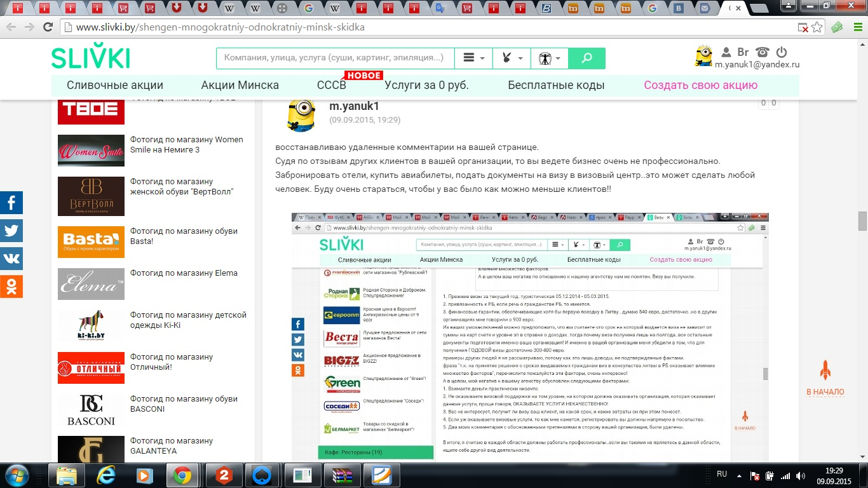Click the Twitter share icon
Screen dimensions: 868x488
click(11, 231)
